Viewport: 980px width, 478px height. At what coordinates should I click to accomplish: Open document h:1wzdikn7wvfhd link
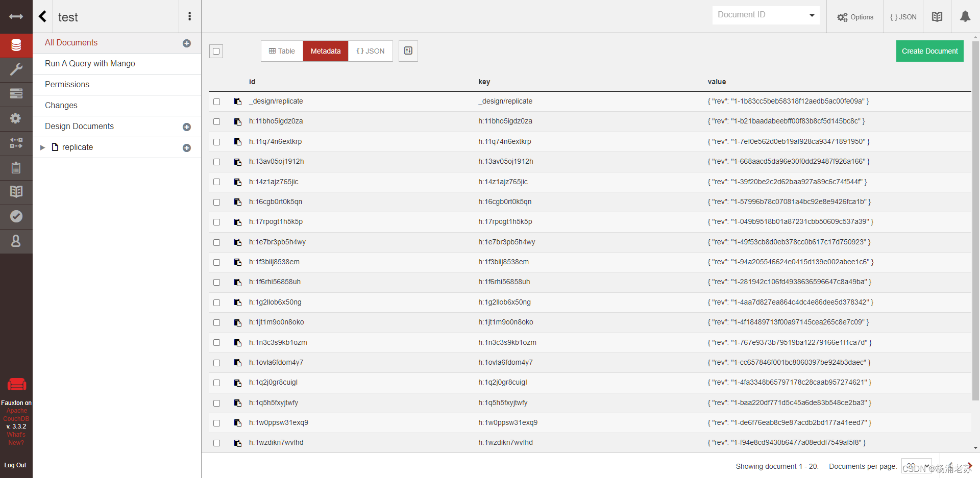pos(276,443)
